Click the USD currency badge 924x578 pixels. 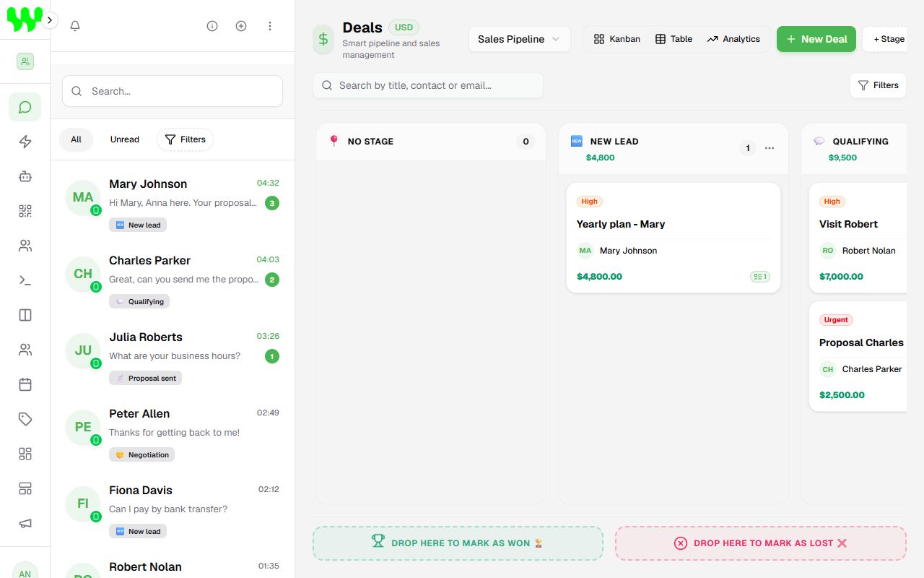404,27
